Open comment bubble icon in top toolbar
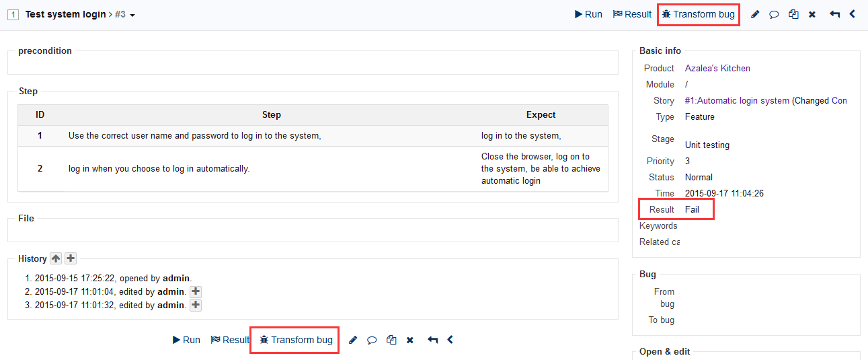Image resolution: width=868 pixels, height=360 pixels. pyautogui.click(x=774, y=14)
